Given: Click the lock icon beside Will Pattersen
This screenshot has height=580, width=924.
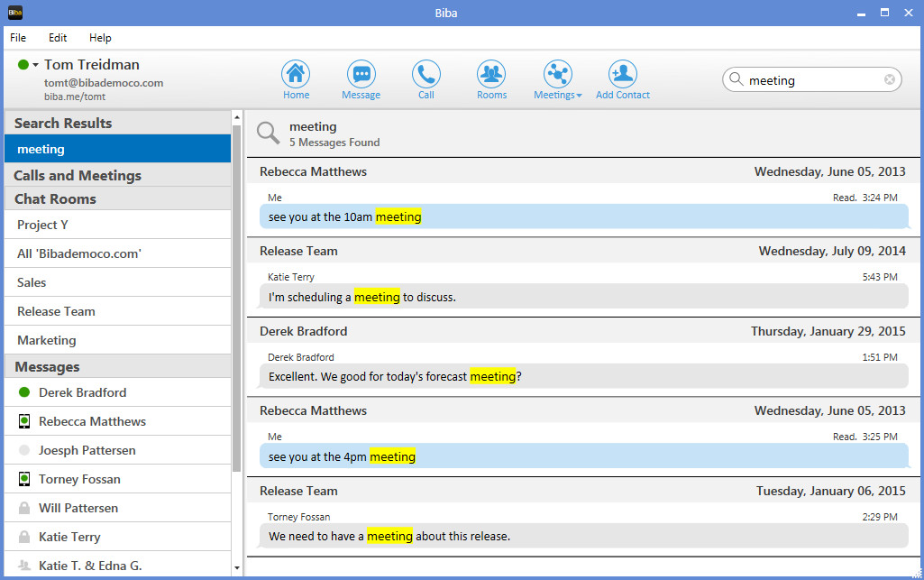Looking at the screenshot, I should [24, 508].
